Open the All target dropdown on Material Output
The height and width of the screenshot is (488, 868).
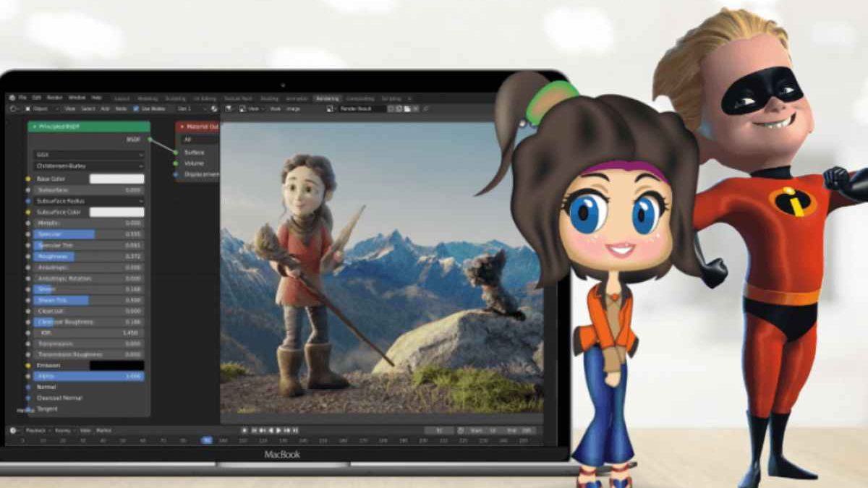click(200, 140)
